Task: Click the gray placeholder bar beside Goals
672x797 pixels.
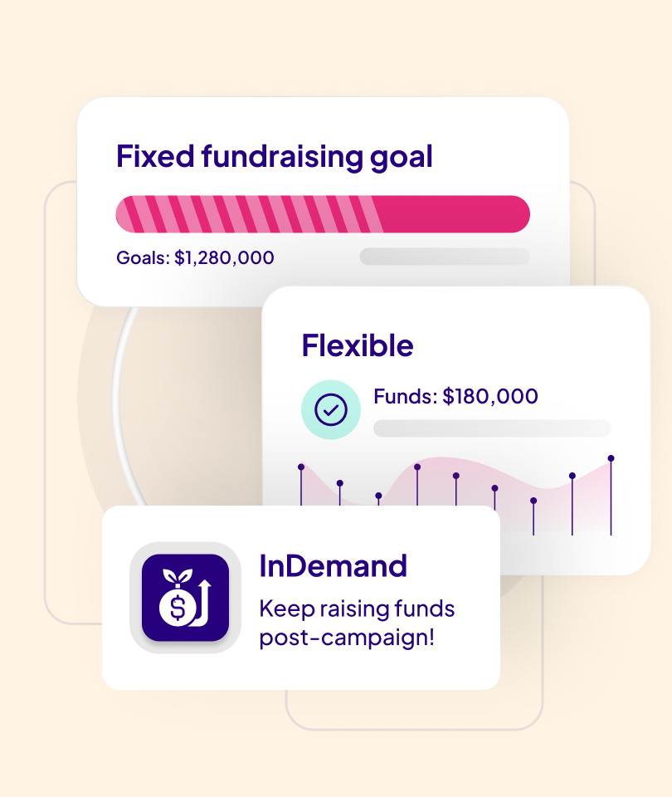Action: tap(445, 257)
